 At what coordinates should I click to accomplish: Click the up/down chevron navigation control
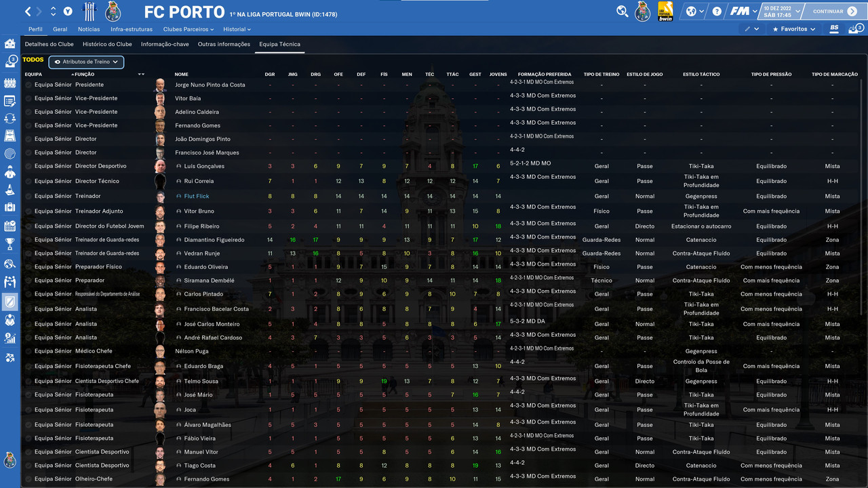pyautogui.click(x=53, y=12)
